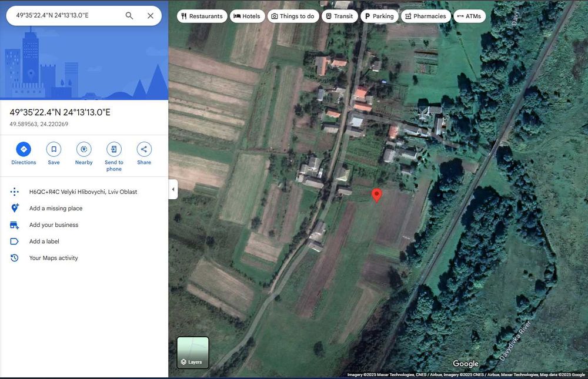Open the Layers map type thumbnail
Screen dimensions: 588x379
[193, 353]
